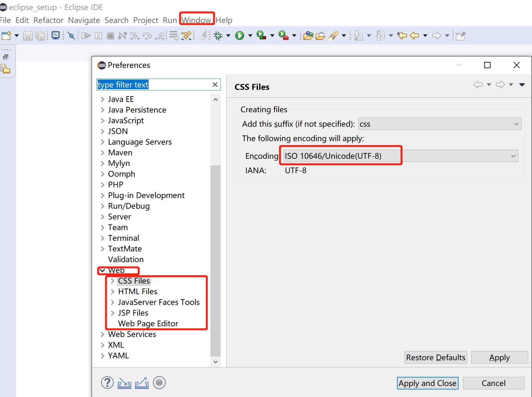Click the Open Perspective icon

pyautogui.click(x=460, y=36)
